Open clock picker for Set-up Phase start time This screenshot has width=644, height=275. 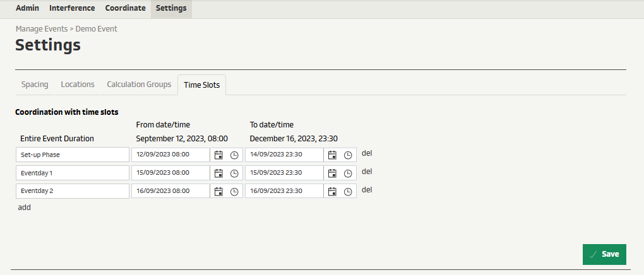234,155
